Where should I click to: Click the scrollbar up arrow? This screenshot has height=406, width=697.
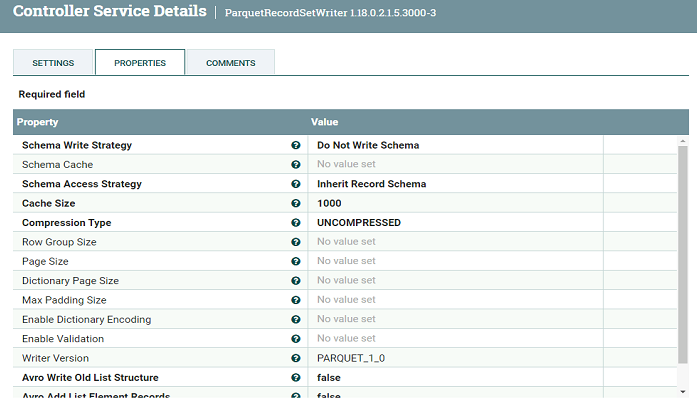[x=683, y=141]
